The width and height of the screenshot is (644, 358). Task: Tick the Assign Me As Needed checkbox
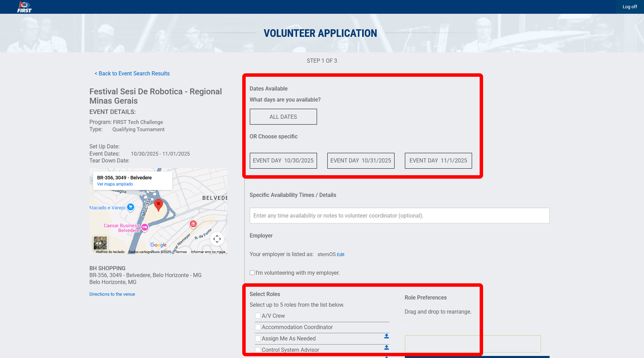click(258, 339)
